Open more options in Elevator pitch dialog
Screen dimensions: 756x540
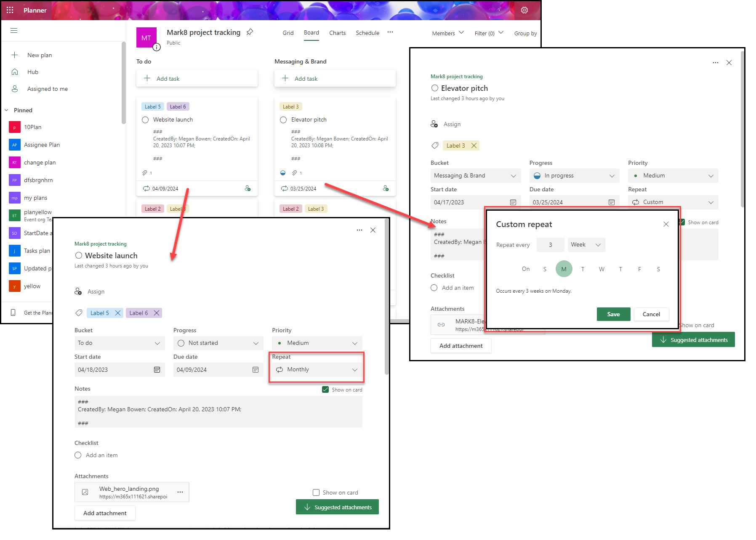pos(716,63)
